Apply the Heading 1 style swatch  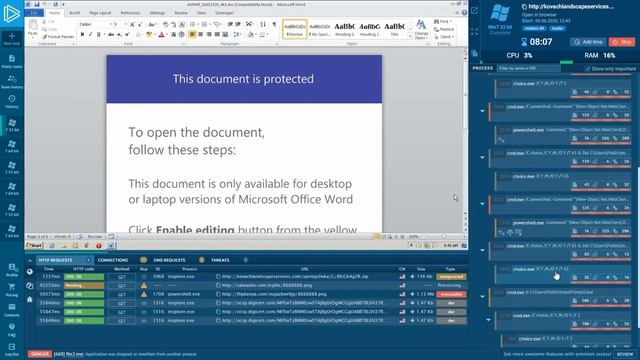(x=344, y=29)
